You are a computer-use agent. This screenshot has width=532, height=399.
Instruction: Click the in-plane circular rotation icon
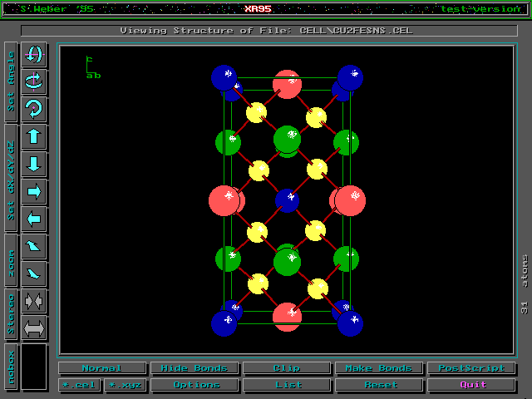33,109
